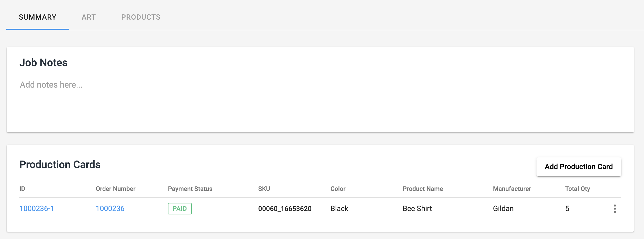Screen dimensions: 644x239
Task: Click the SKU value 00060_16653620
Action: coord(285,209)
